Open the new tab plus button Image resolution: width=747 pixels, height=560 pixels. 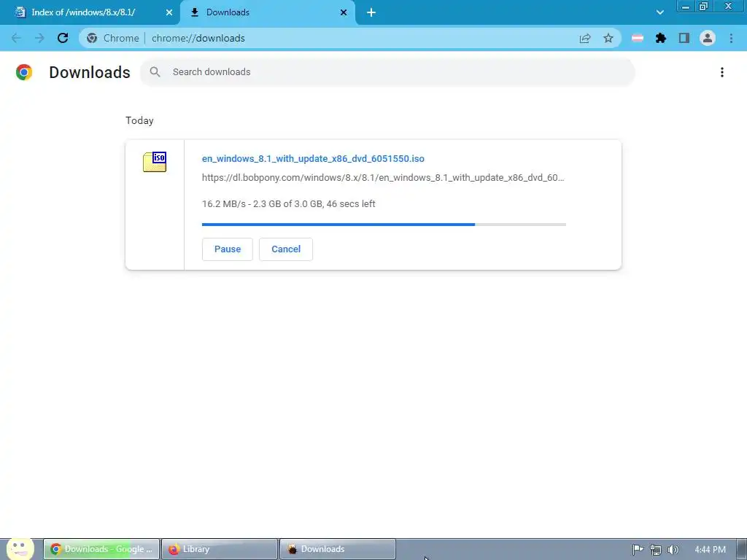(x=371, y=12)
